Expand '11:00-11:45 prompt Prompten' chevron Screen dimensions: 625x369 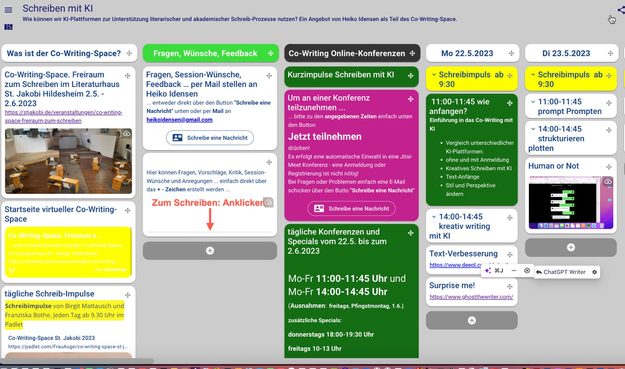(533, 102)
